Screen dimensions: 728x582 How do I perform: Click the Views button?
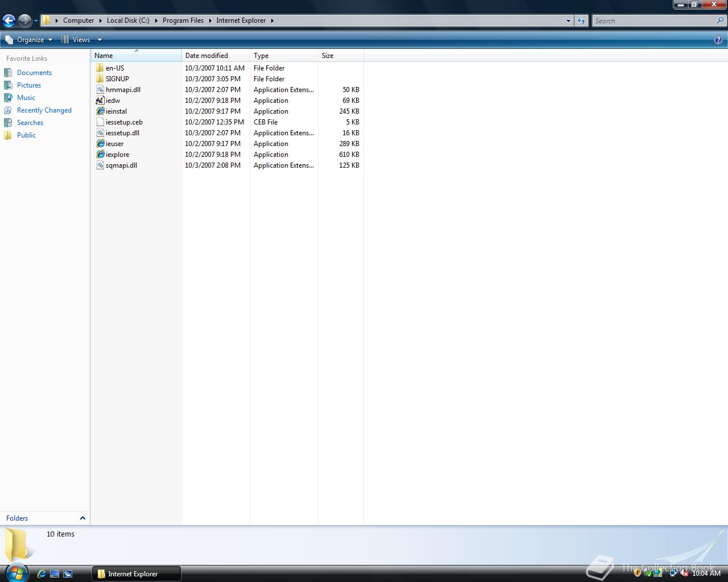coord(76,40)
